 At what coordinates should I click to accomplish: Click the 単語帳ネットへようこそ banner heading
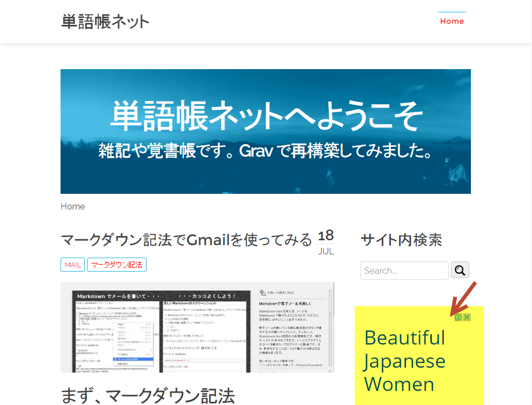265,115
